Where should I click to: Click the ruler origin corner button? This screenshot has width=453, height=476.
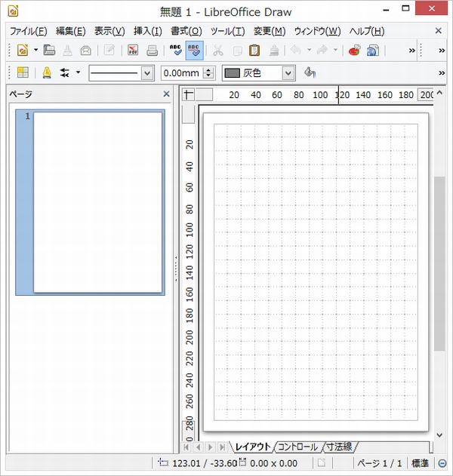click(188, 95)
